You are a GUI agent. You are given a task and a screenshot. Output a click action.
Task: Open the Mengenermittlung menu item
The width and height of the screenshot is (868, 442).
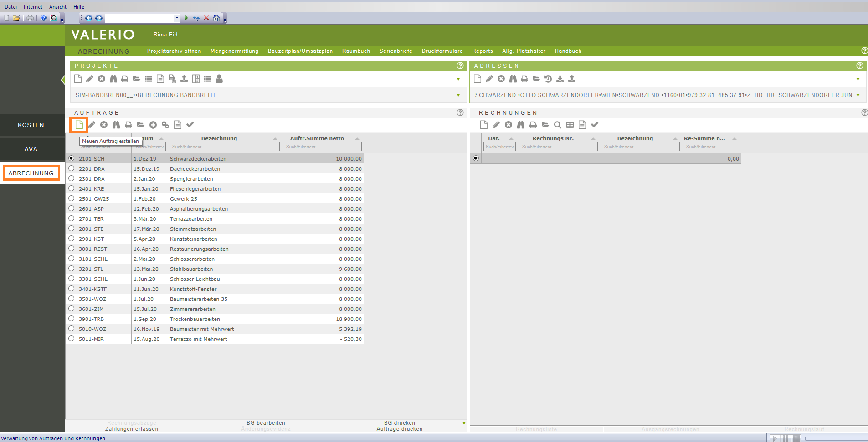coord(234,51)
